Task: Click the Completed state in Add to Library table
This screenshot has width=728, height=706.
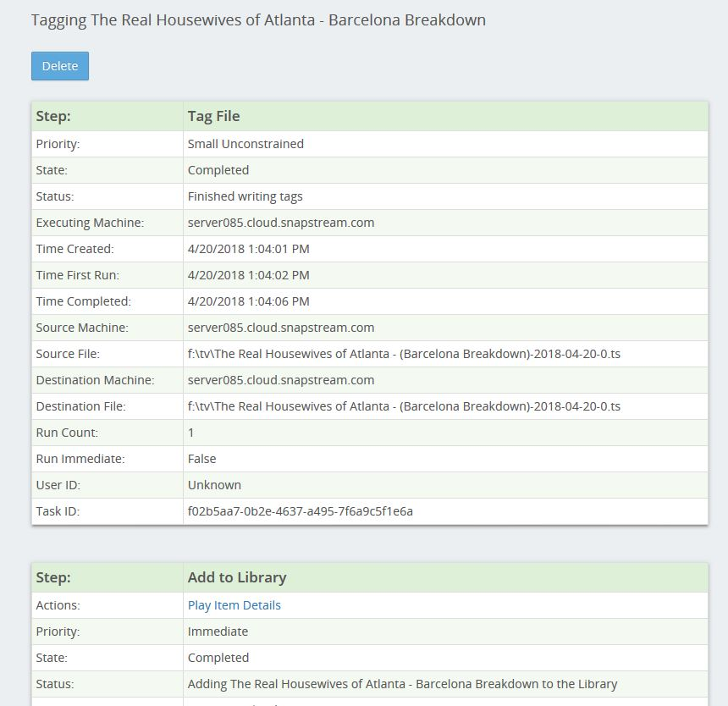Action: pos(218,658)
